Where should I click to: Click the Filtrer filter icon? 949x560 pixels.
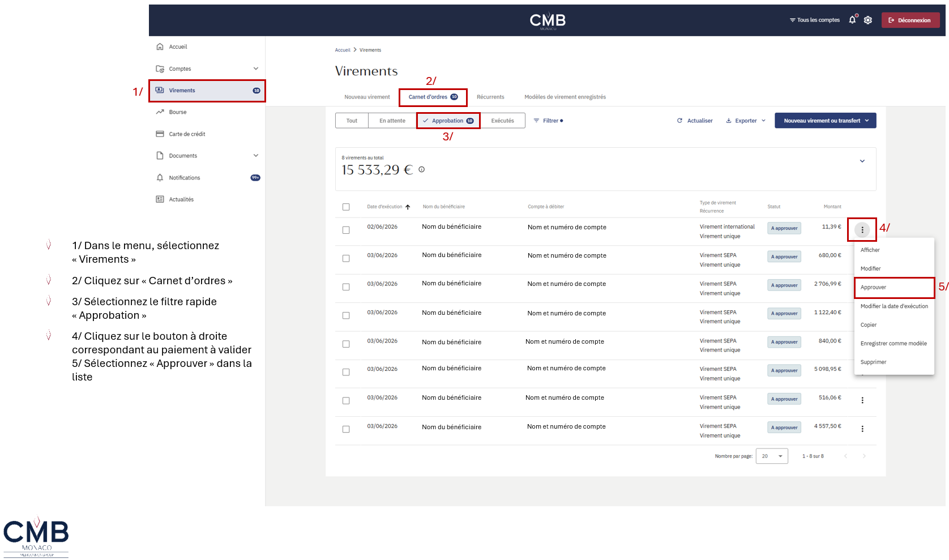[536, 121]
